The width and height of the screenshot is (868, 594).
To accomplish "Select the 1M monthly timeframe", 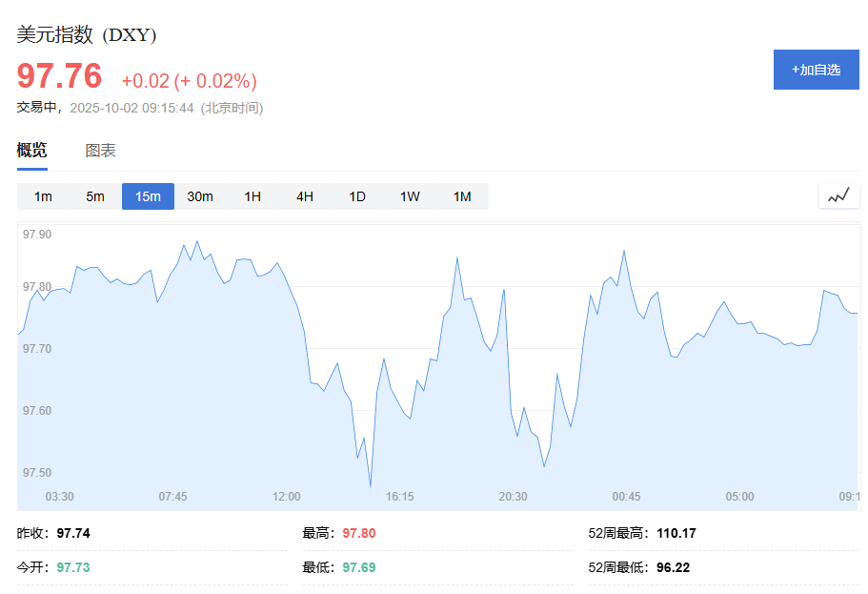I will tap(461, 195).
